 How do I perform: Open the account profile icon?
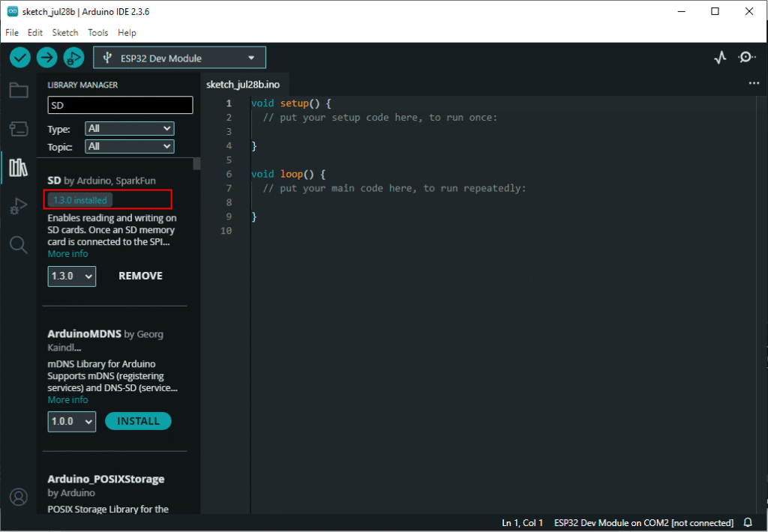point(19,497)
